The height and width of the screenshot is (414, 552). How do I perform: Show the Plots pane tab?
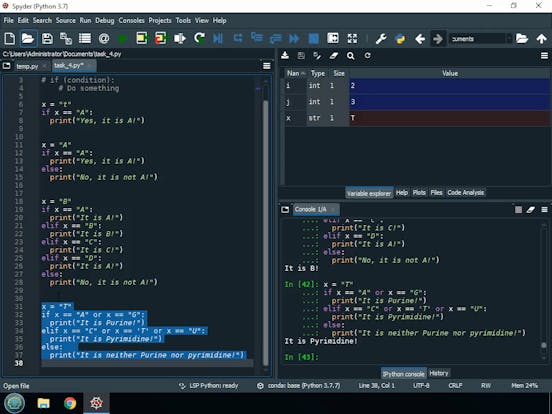click(x=419, y=193)
